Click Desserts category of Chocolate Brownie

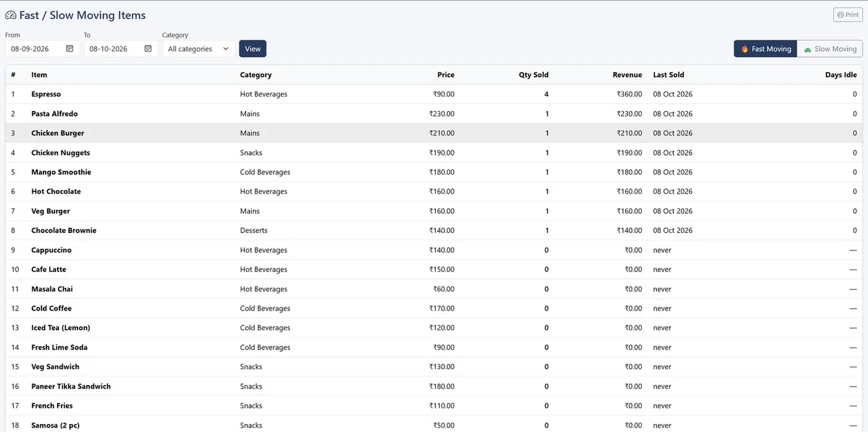pos(254,231)
